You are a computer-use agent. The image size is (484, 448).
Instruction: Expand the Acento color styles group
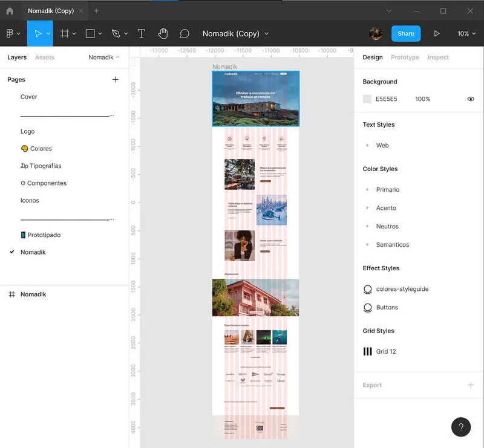tap(367, 208)
